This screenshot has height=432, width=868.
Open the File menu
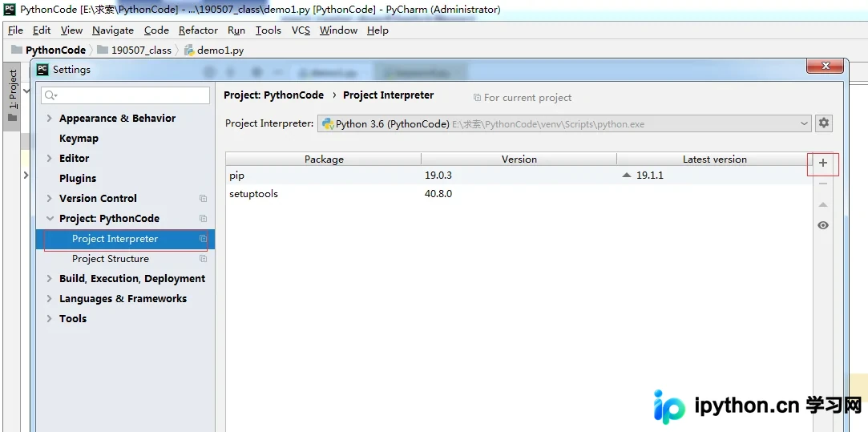[15, 30]
